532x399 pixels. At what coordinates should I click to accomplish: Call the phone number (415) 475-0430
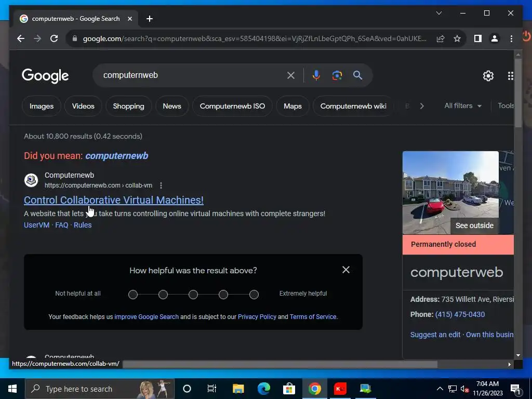(x=460, y=314)
